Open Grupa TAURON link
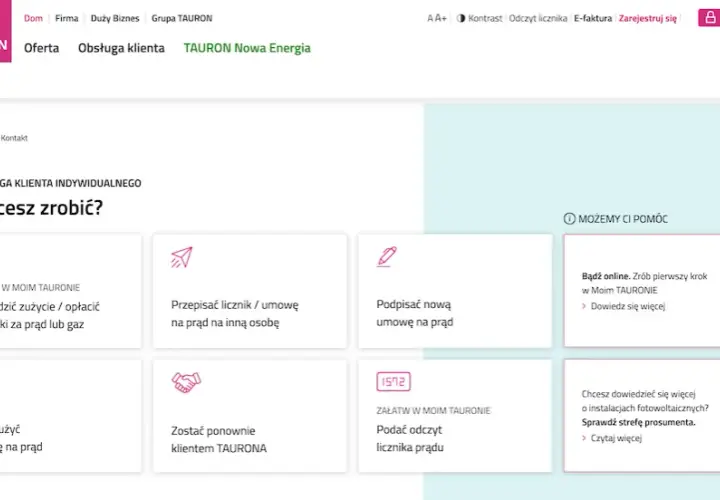The height and width of the screenshot is (500, 720). [x=182, y=18]
